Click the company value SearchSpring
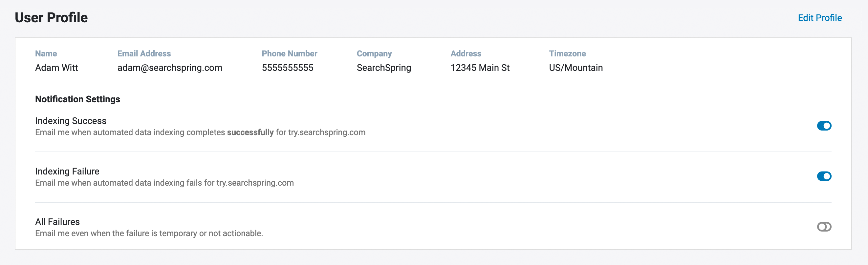The height and width of the screenshot is (265, 868). click(x=384, y=68)
